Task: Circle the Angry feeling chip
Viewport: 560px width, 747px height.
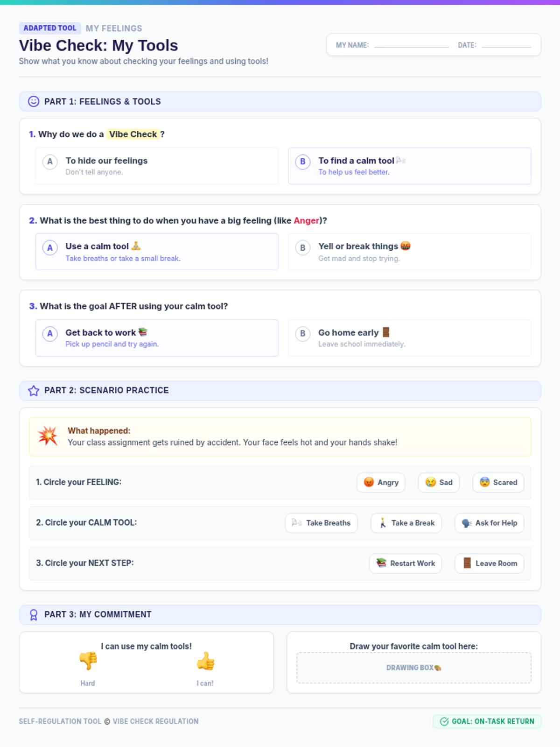Action: tap(381, 482)
